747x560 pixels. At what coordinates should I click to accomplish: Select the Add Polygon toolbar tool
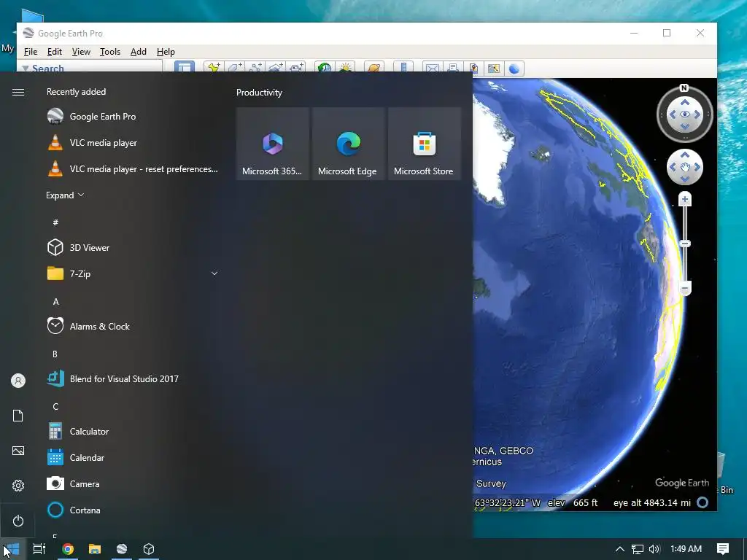pyautogui.click(x=234, y=67)
